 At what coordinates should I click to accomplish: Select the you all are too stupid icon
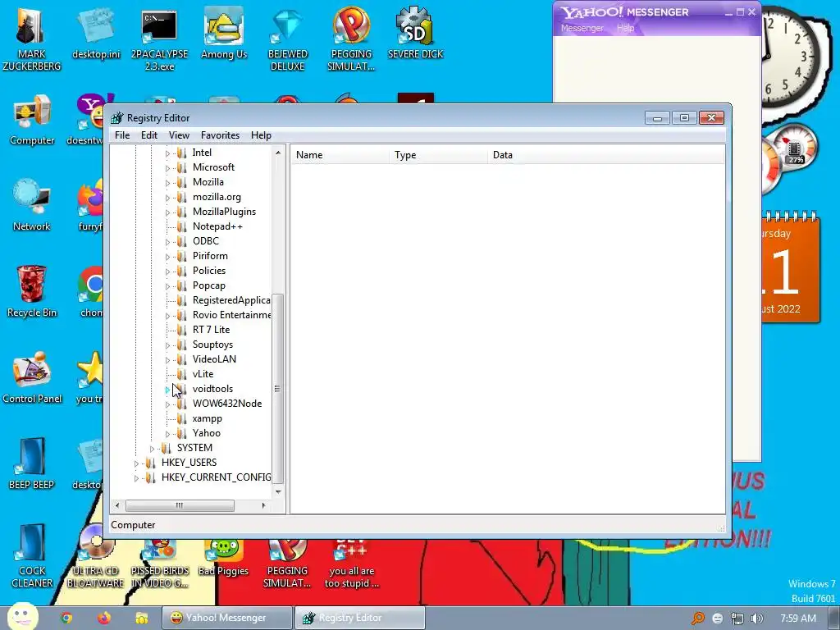click(x=351, y=564)
